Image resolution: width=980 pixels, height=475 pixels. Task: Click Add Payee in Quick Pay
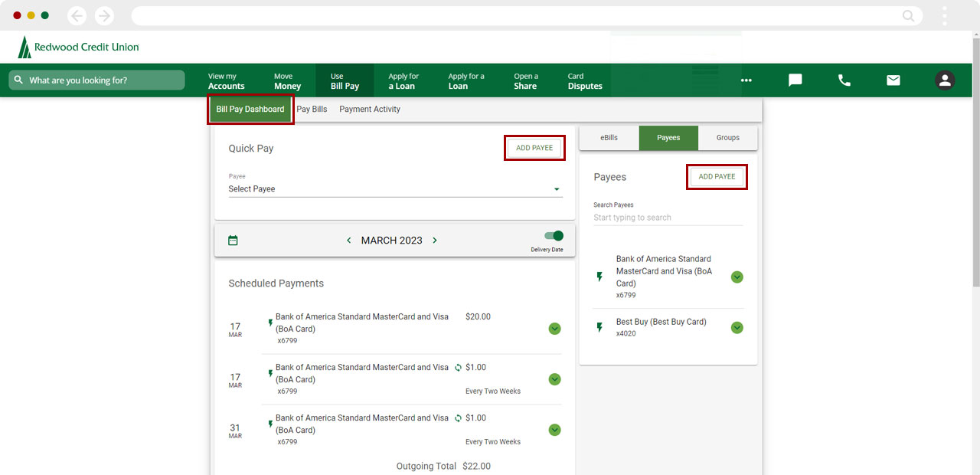[534, 148]
